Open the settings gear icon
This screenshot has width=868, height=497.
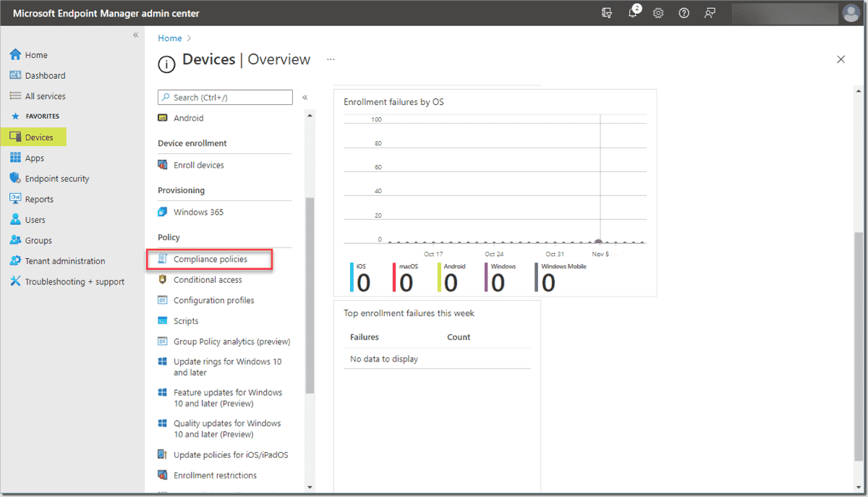tap(658, 13)
